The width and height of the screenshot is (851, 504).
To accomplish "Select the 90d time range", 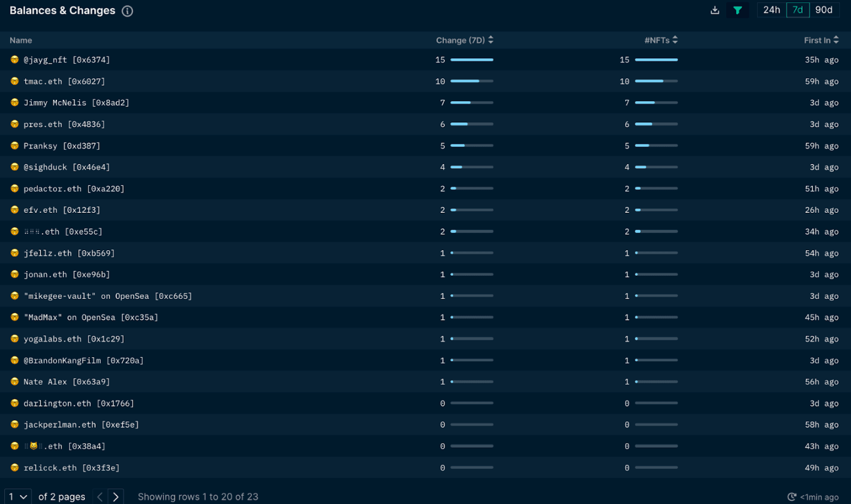I will (824, 10).
